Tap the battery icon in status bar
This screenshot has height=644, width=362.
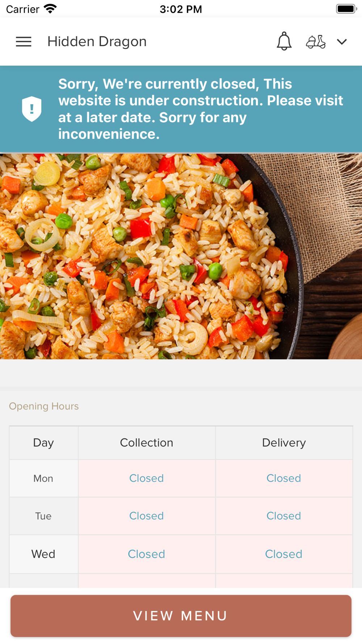pos(346,9)
